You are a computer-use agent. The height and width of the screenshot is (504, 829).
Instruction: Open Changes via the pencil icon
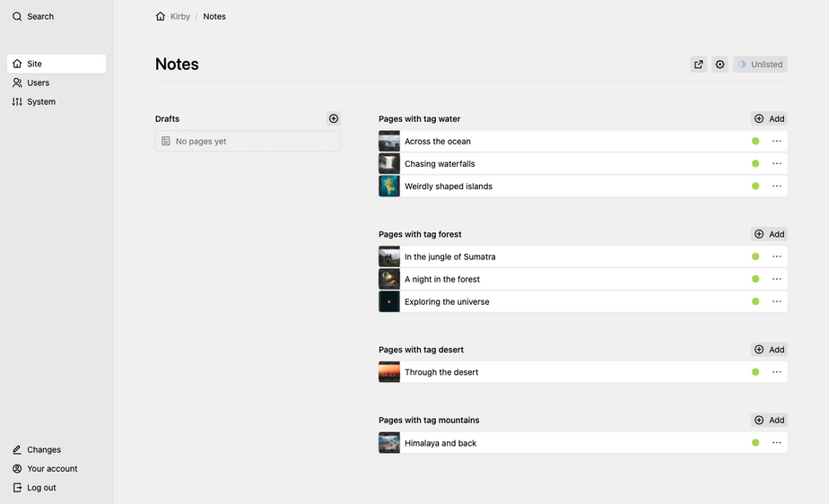point(17,449)
